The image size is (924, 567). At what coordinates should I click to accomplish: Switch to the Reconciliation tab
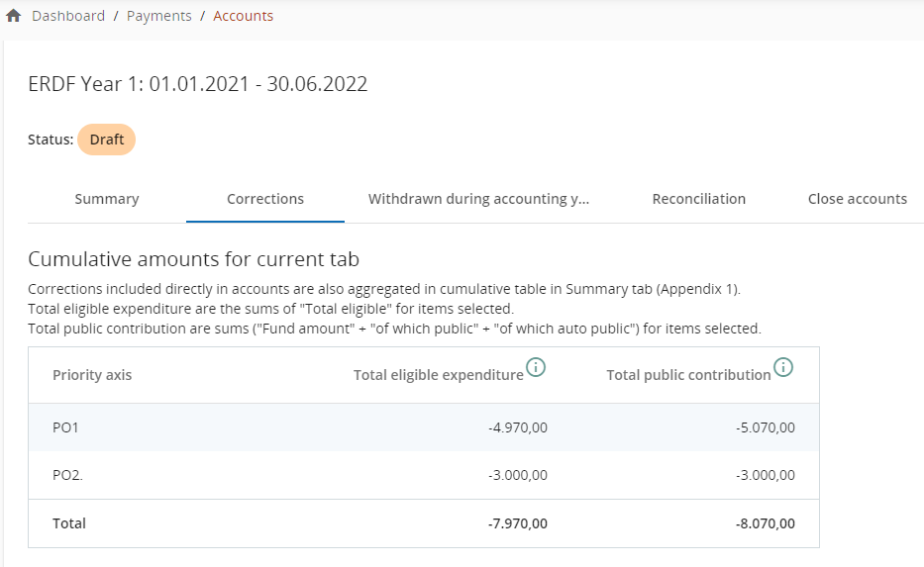[x=699, y=199]
